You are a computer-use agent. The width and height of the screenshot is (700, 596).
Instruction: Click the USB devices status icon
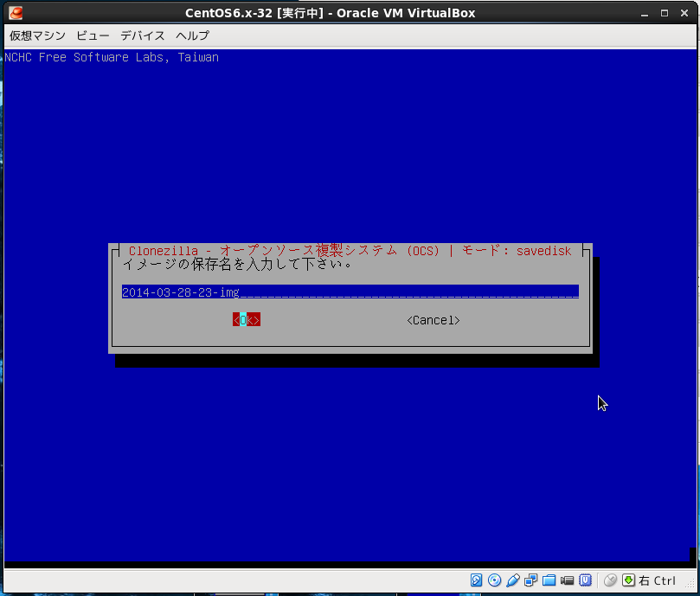point(513,580)
